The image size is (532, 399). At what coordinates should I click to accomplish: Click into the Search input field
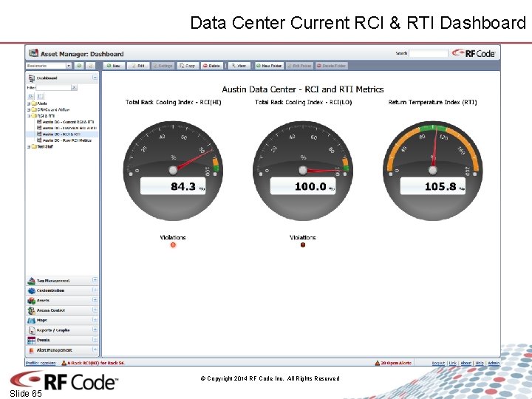(x=428, y=53)
